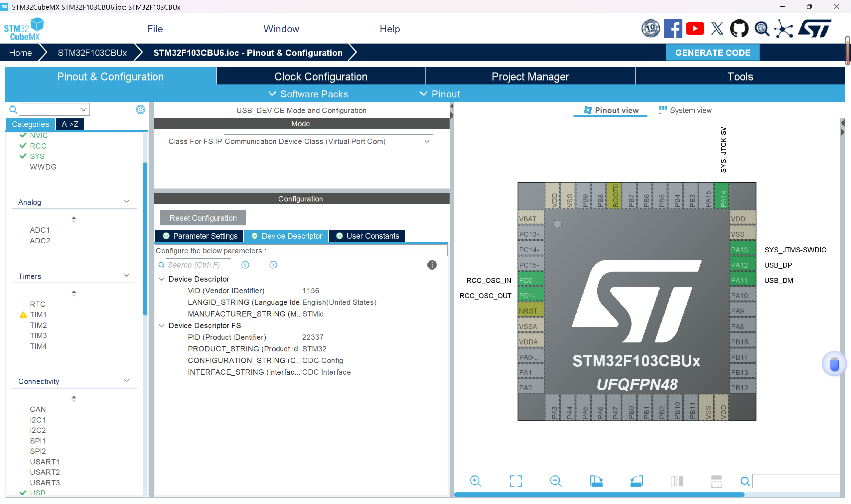Click the pin search input field
This screenshot has width=851, height=504.
tap(796, 481)
